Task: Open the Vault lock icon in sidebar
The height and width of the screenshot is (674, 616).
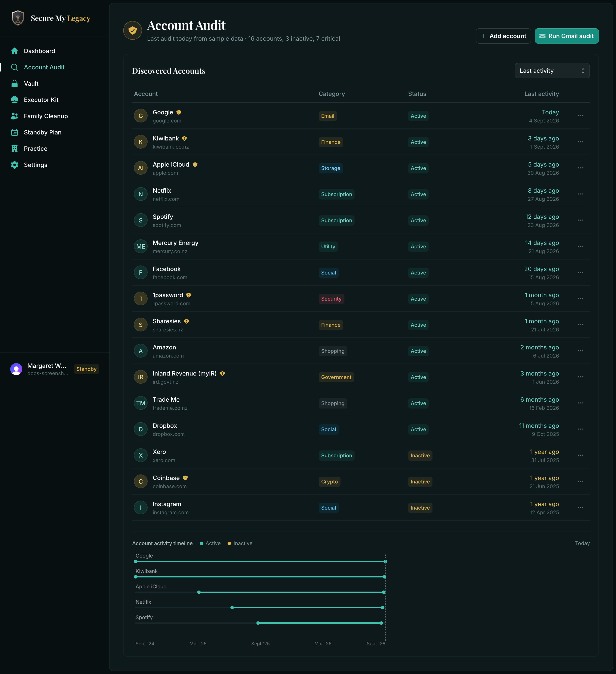Action: (14, 84)
